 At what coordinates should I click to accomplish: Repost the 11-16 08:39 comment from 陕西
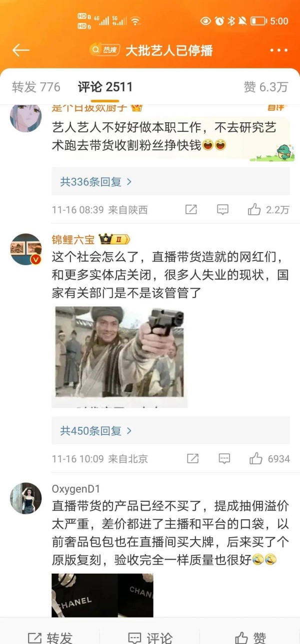[191, 210]
